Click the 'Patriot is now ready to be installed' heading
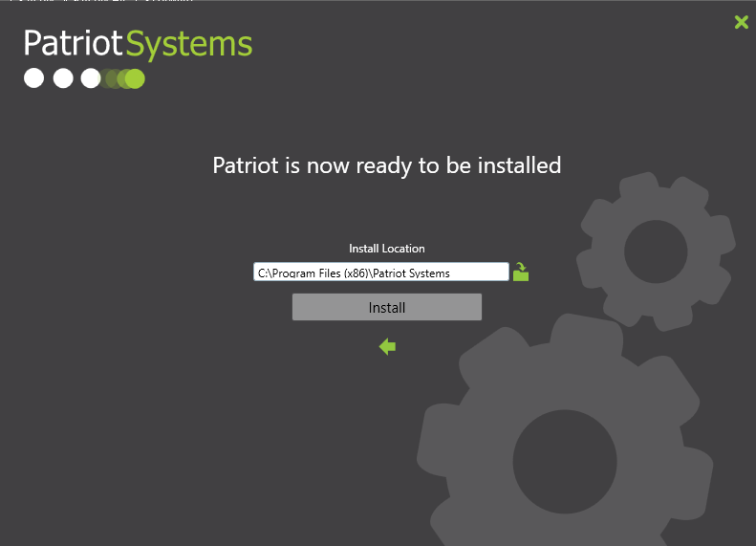The width and height of the screenshot is (756, 546). coord(387,165)
